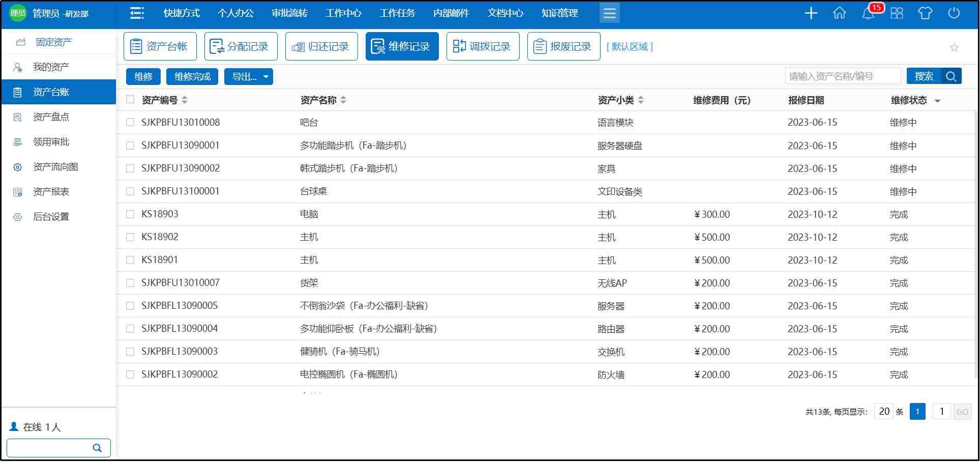Open the theme shirt icon
The image size is (980, 462).
tap(925, 14)
